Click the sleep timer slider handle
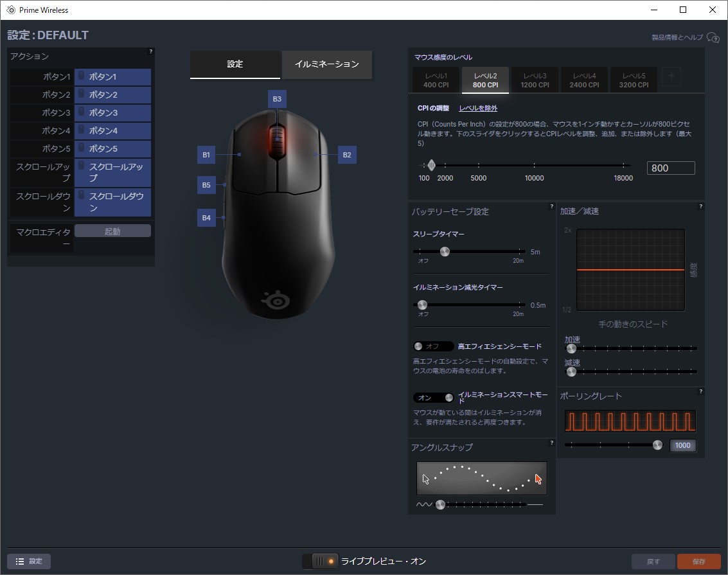Viewport: 728px width, 575px height. point(445,252)
